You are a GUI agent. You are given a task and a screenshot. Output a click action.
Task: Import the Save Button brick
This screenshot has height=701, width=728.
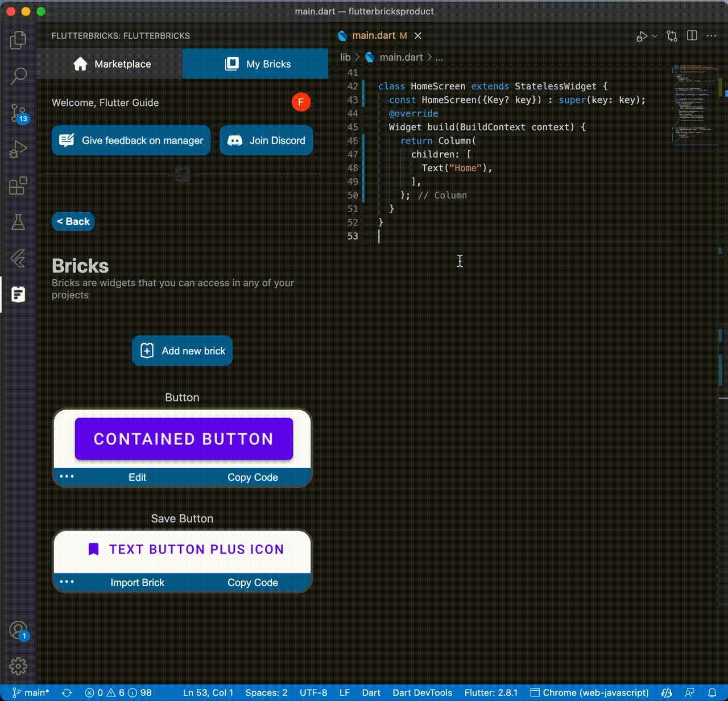pos(137,583)
